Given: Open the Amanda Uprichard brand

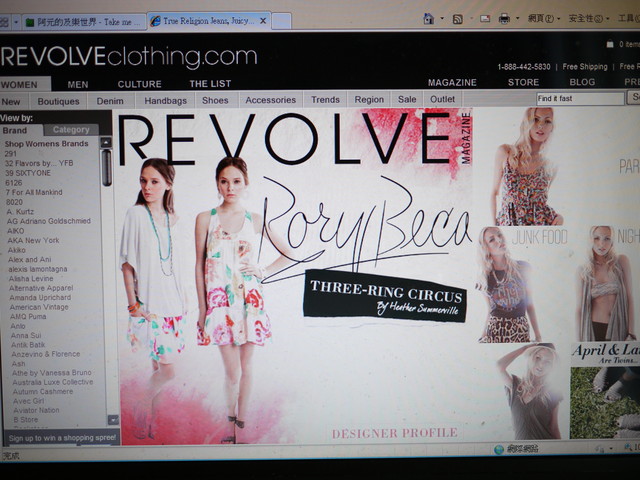Looking at the screenshot, I should coord(40,298).
